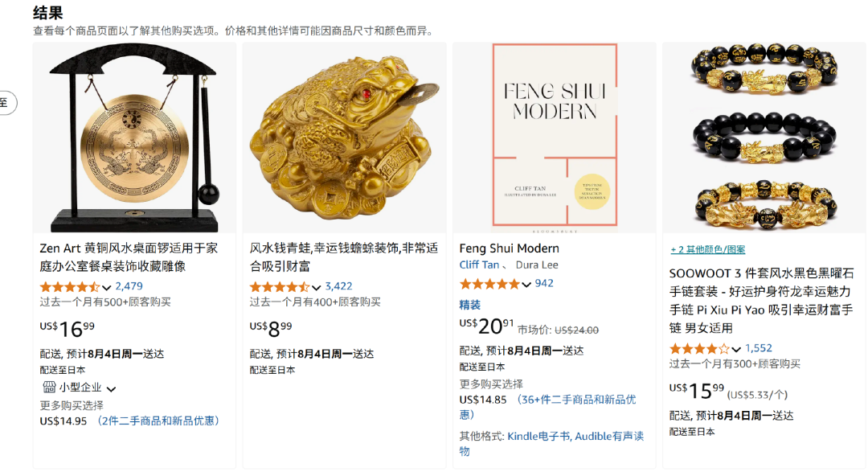868x472 pixels.
Task: Open the Zen Art brass gong product image
Action: (134, 138)
